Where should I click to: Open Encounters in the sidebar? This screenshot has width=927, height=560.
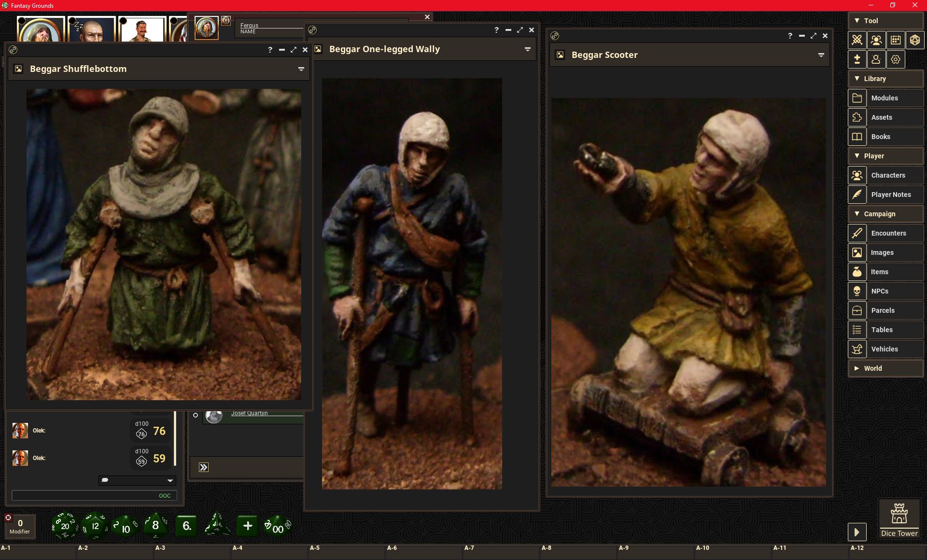pyautogui.click(x=885, y=233)
